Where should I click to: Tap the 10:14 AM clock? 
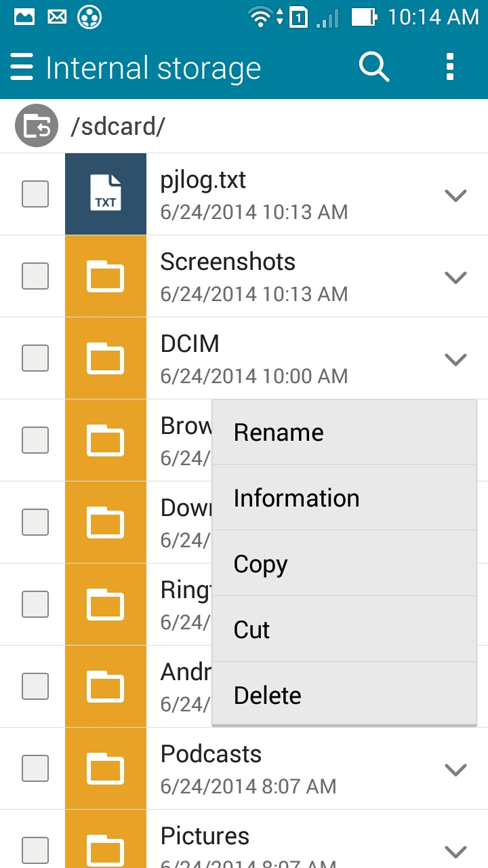tap(433, 17)
